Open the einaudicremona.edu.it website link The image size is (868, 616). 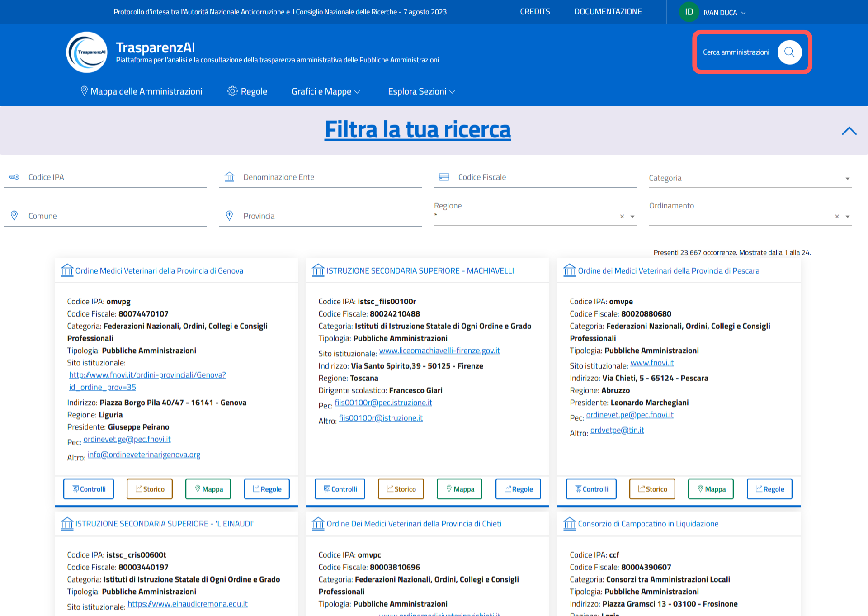188,604
